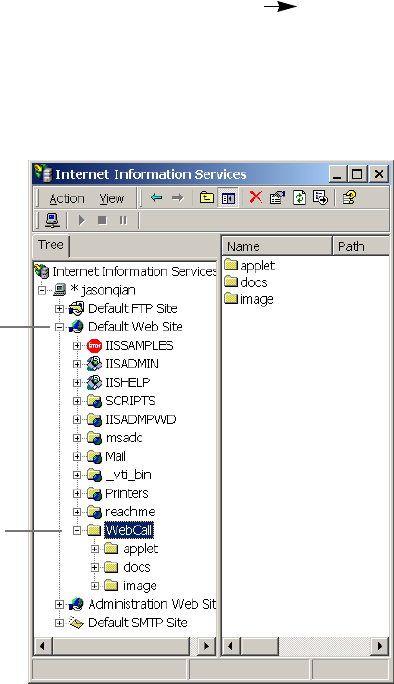Click tree pane scroll left arrow

pyautogui.click(x=43, y=646)
